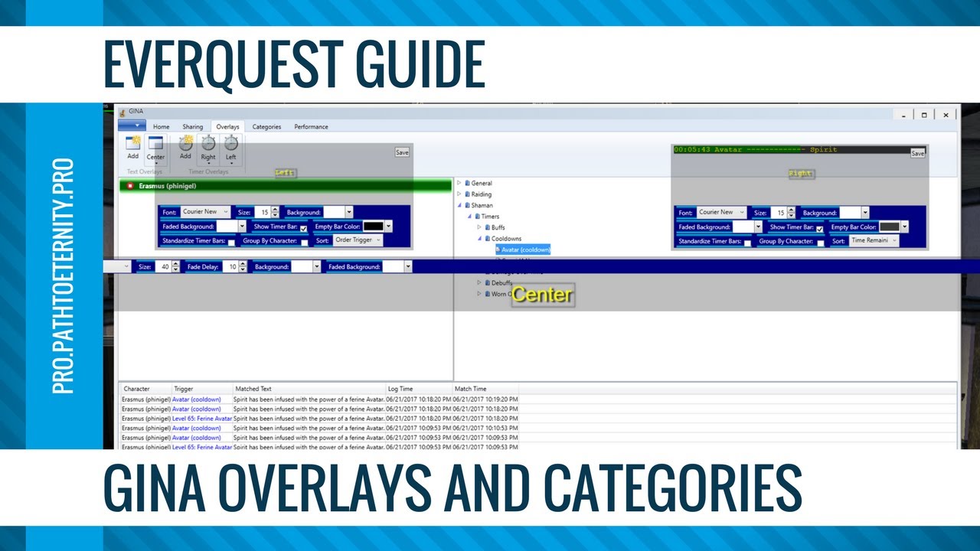Click the Add text overlay icon

click(x=133, y=142)
